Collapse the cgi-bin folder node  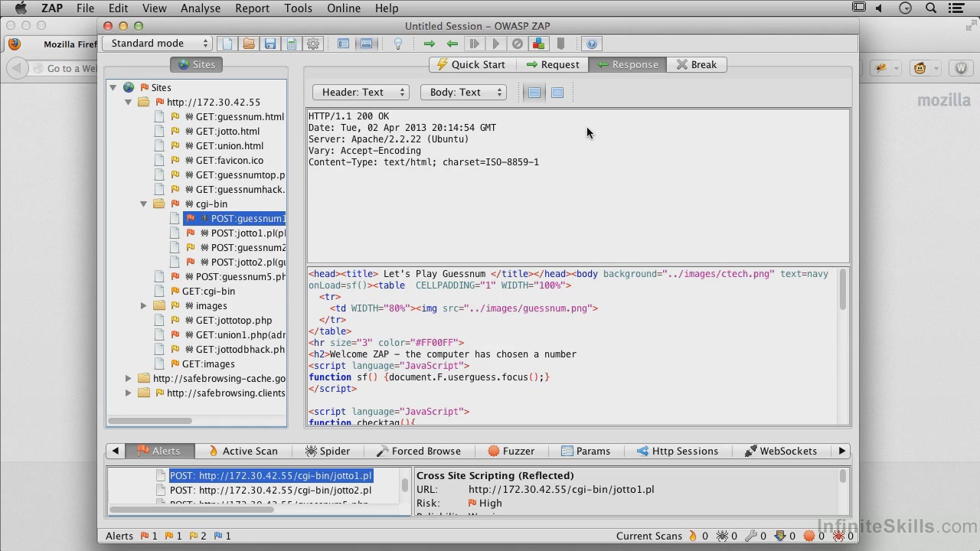tap(143, 204)
